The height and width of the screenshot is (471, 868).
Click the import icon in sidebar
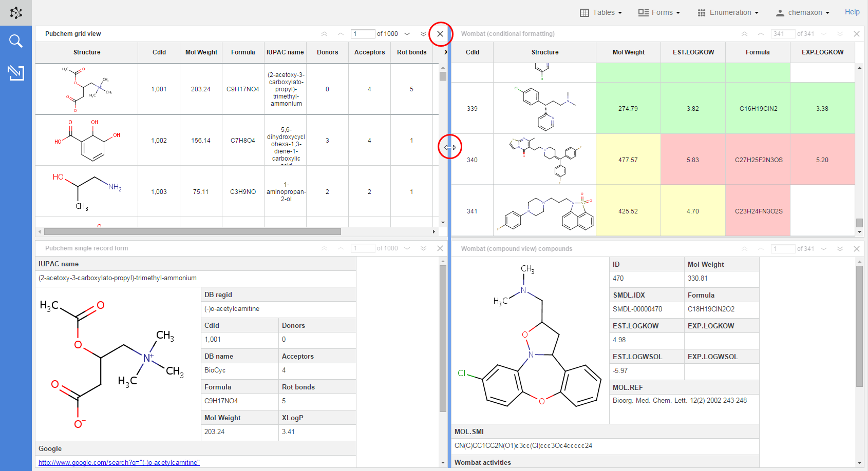point(16,73)
